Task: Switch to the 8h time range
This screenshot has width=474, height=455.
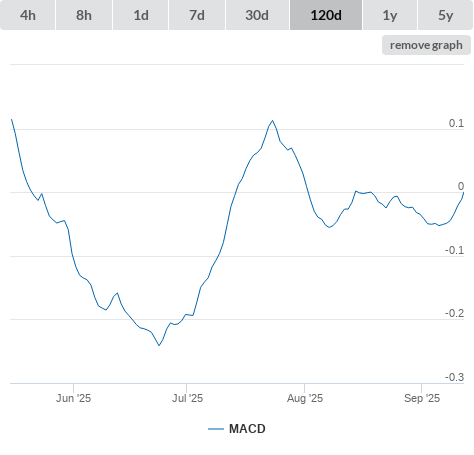Action: pos(84,15)
